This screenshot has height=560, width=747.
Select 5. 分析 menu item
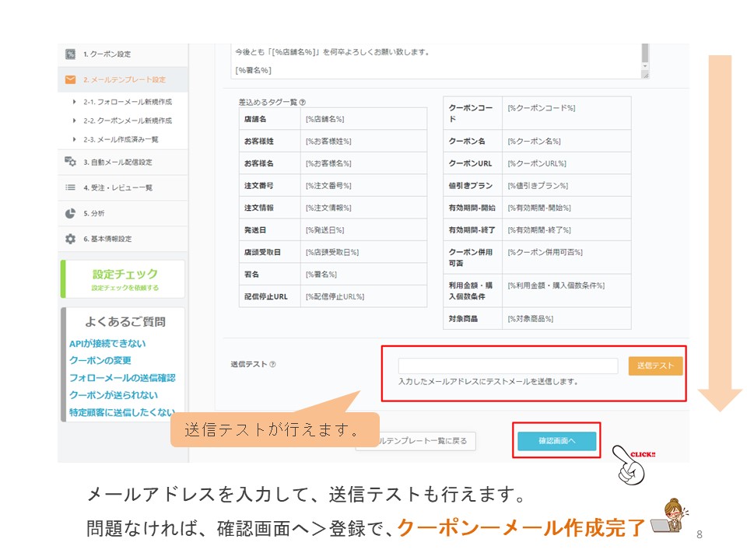[93, 213]
